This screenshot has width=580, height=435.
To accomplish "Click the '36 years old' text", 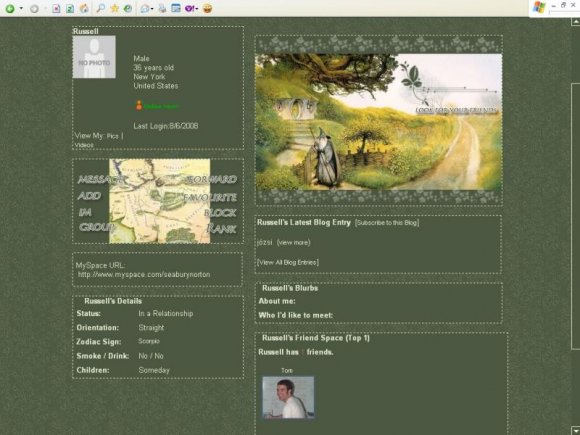I will (154, 68).
